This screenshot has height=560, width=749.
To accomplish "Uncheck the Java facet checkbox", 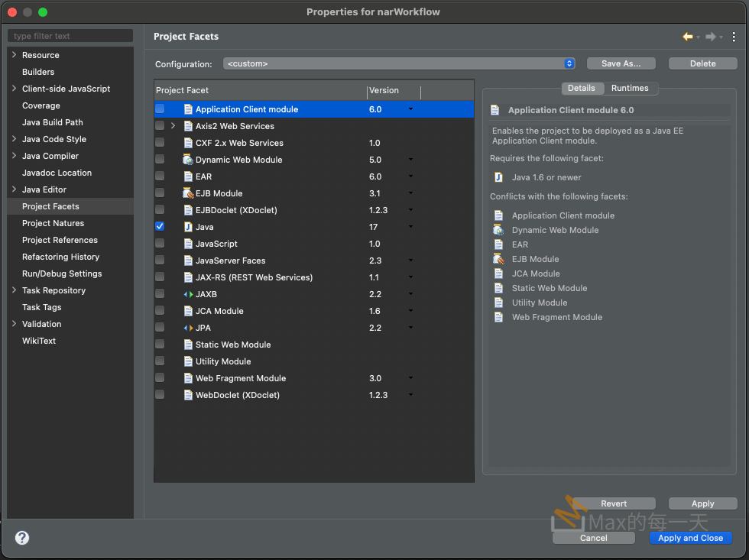I will 160,227.
